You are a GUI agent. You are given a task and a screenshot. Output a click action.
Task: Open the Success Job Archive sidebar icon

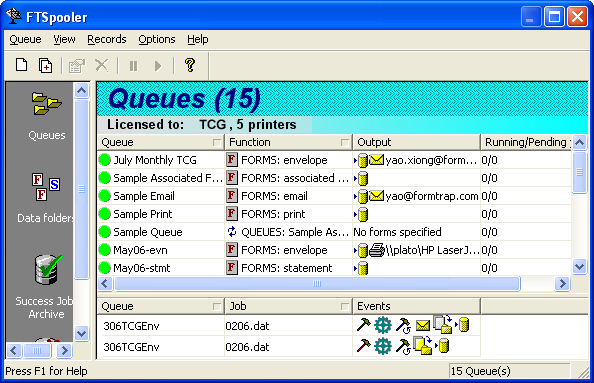tap(47, 269)
